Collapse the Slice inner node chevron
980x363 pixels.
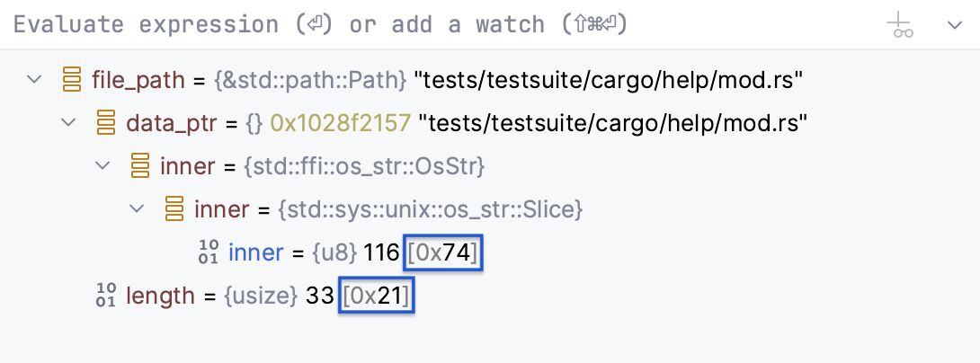tap(138, 209)
